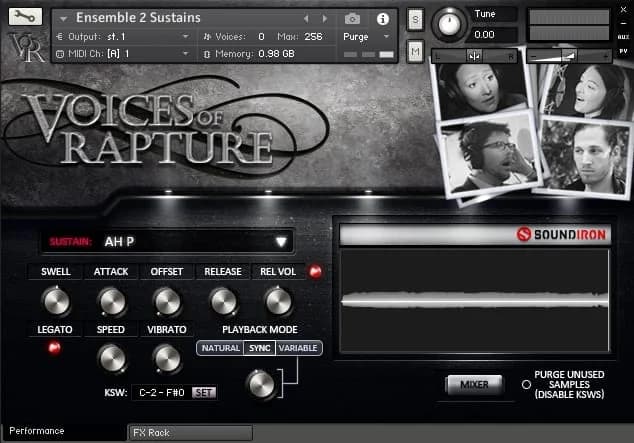This screenshot has height=443, width=634.
Task: Click the KSW range C-2 - F#0 field
Action: [162, 392]
